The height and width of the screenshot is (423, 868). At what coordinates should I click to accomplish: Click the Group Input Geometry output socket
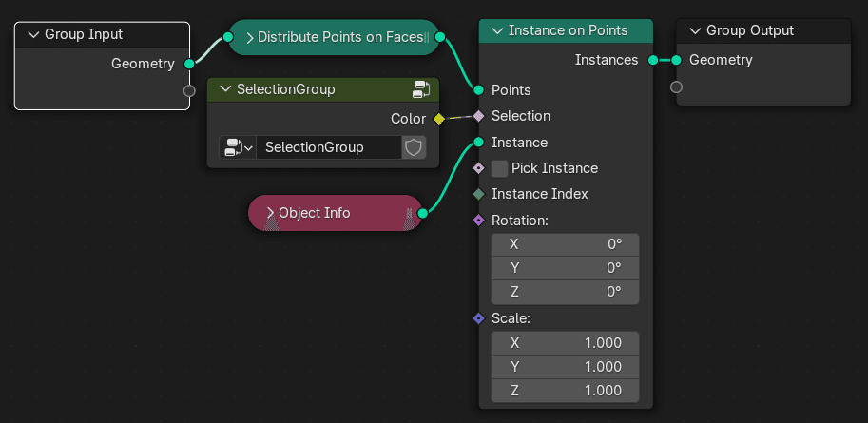tap(189, 64)
